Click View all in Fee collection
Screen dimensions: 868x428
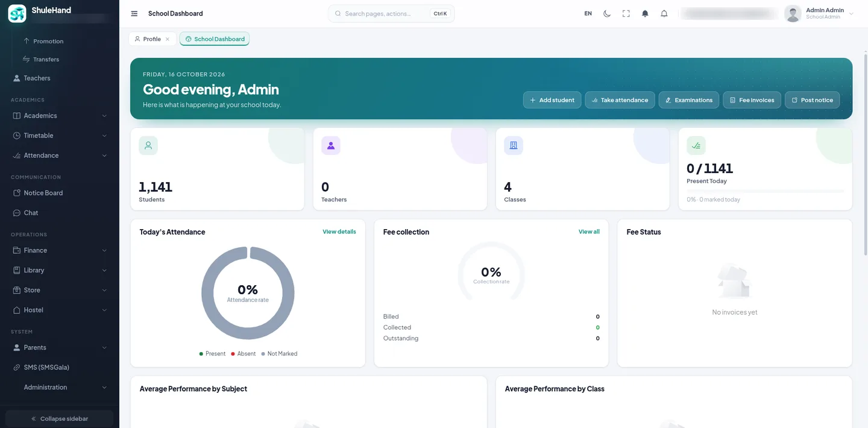[589, 231]
